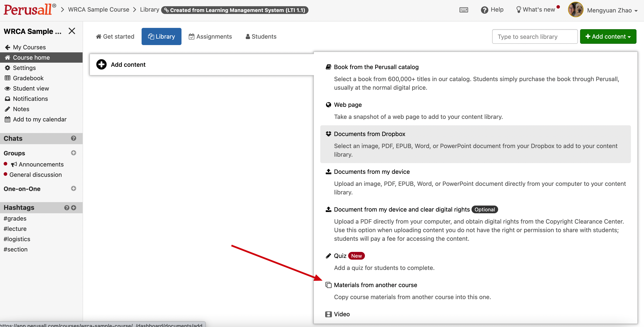
Task: Click the My Courses back arrow icon
Action: coord(8,47)
